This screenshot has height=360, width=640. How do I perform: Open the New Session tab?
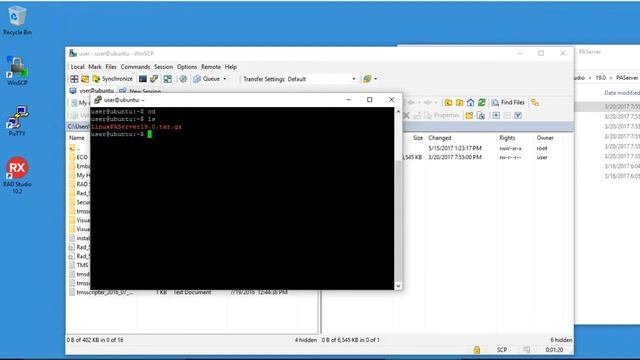(140, 91)
